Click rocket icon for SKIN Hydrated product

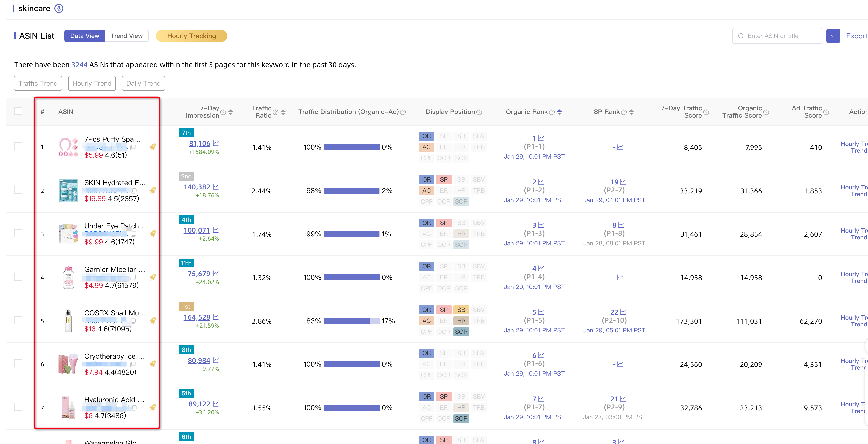153,191
